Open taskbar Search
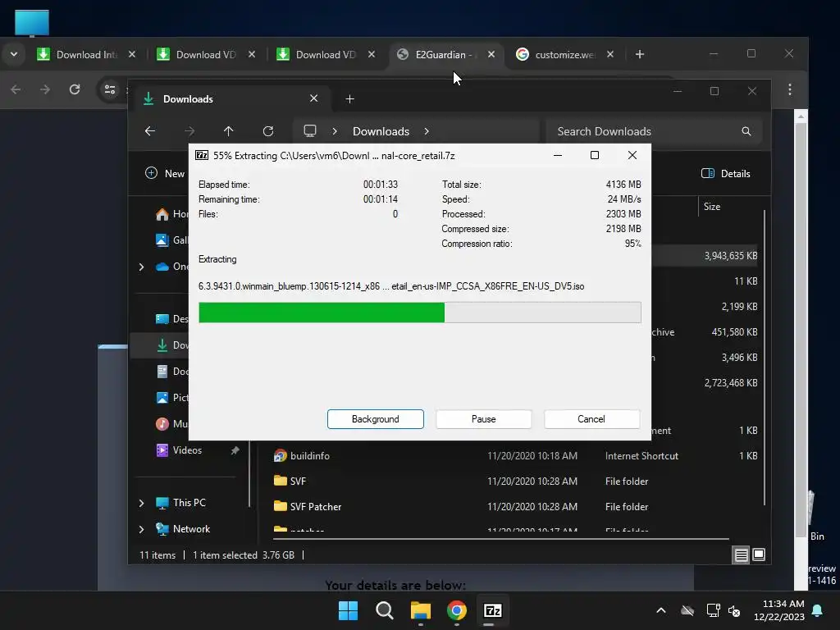Screen dimensions: 840x630 click(x=384, y=610)
